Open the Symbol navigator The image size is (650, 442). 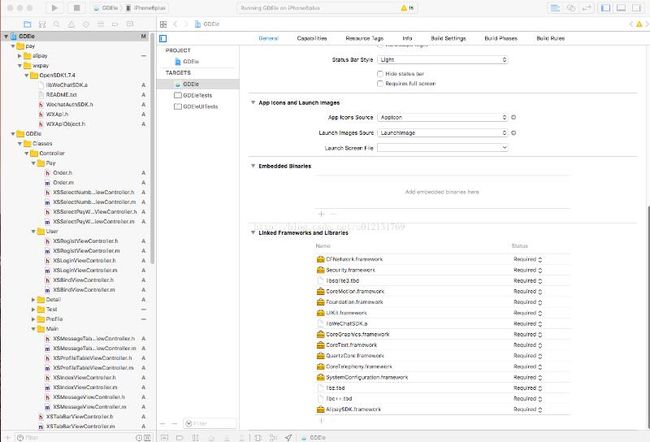(42, 24)
